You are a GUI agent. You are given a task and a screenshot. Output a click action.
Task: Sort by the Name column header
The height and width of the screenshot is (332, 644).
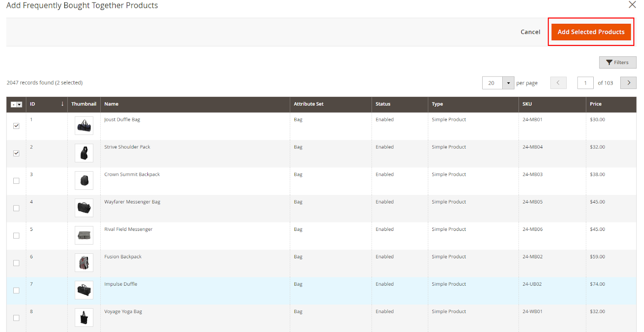(x=111, y=104)
